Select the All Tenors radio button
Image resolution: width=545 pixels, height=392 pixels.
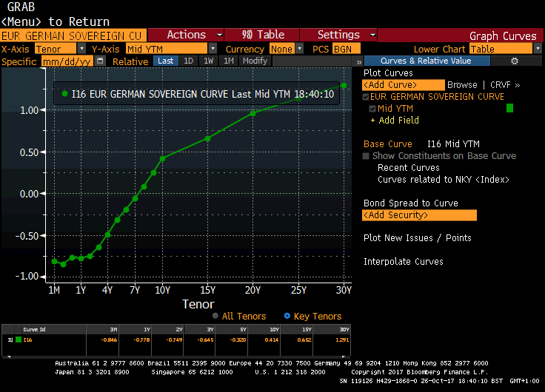215,316
